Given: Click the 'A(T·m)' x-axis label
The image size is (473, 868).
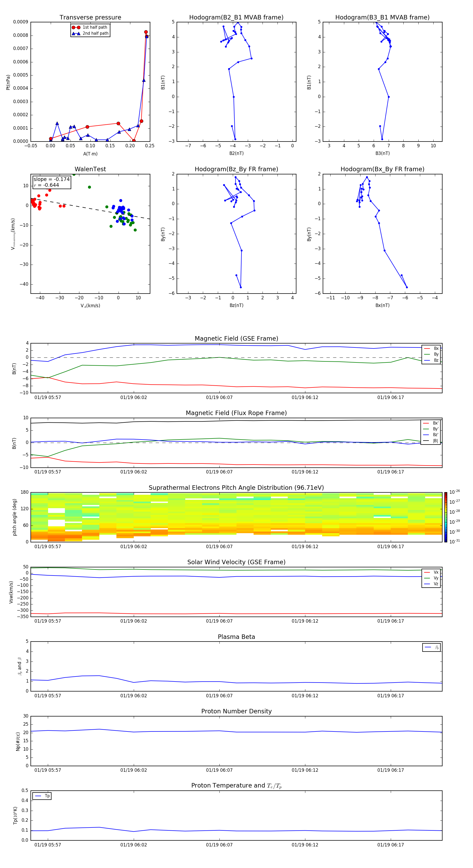Looking at the screenshot, I should [90, 154].
